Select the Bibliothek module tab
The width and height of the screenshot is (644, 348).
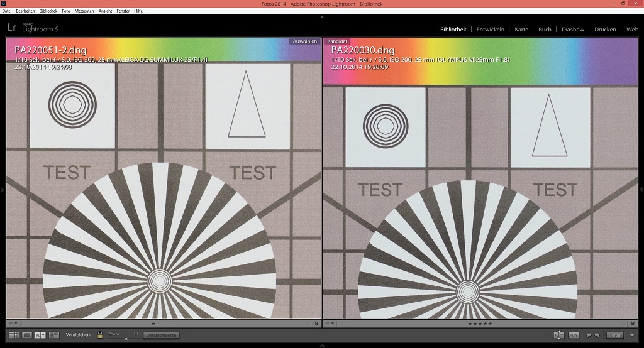click(453, 30)
